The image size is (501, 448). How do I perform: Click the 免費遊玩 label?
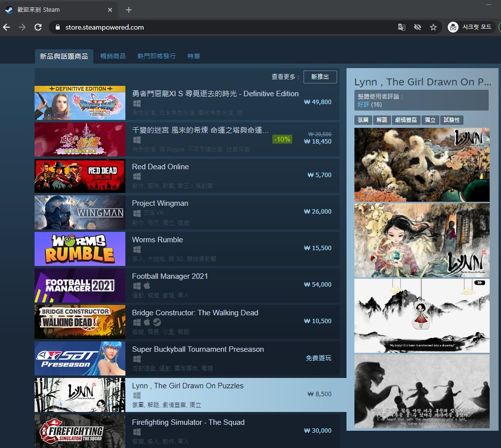318,358
